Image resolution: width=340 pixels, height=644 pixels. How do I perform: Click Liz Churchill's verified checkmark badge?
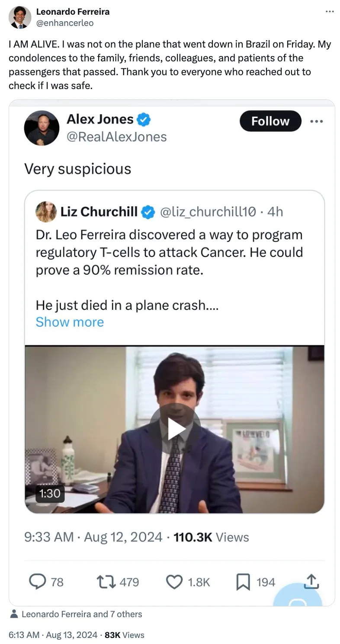click(148, 212)
